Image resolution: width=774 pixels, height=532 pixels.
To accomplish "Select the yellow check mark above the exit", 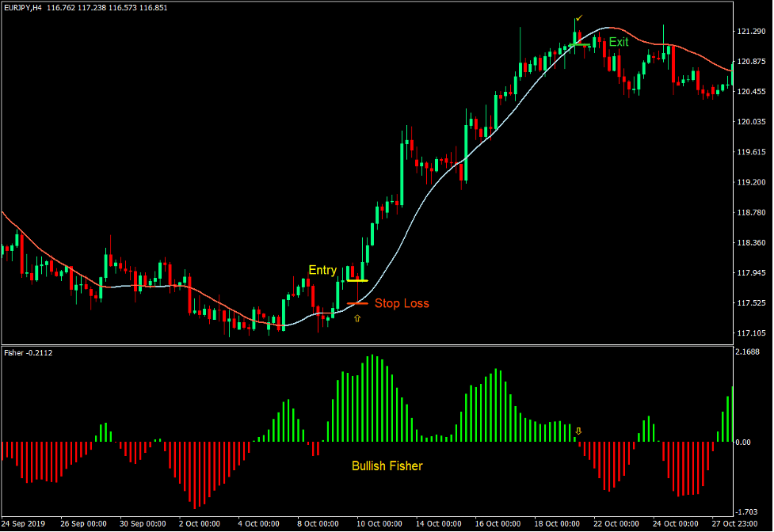I will [579, 17].
